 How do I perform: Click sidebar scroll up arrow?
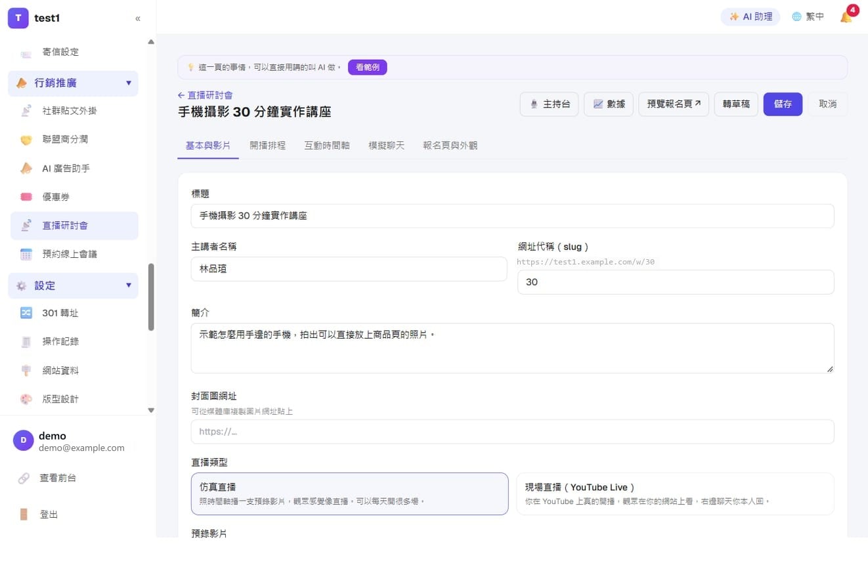pyautogui.click(x=151, y=42)
